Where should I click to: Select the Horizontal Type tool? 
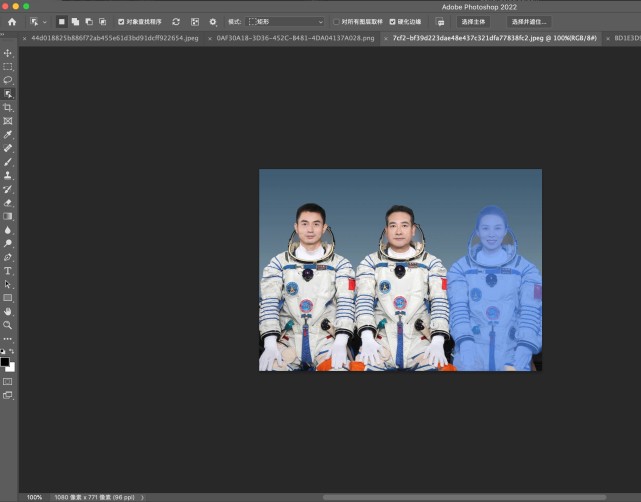click(8, 271)
